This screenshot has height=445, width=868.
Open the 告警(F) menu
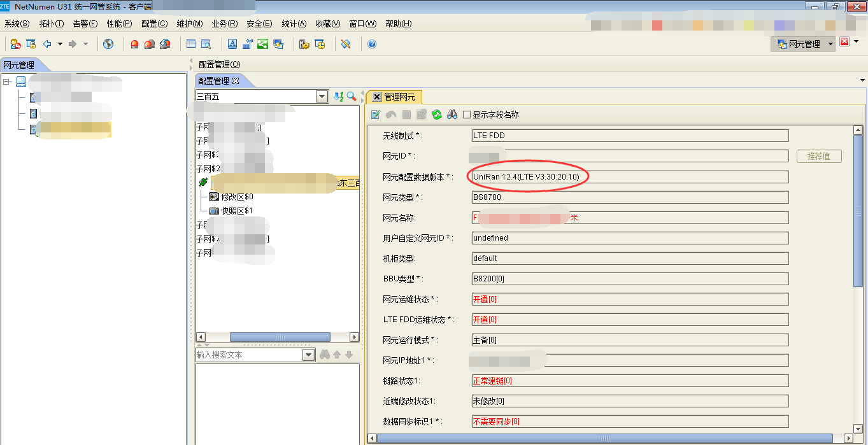point(85,24)
